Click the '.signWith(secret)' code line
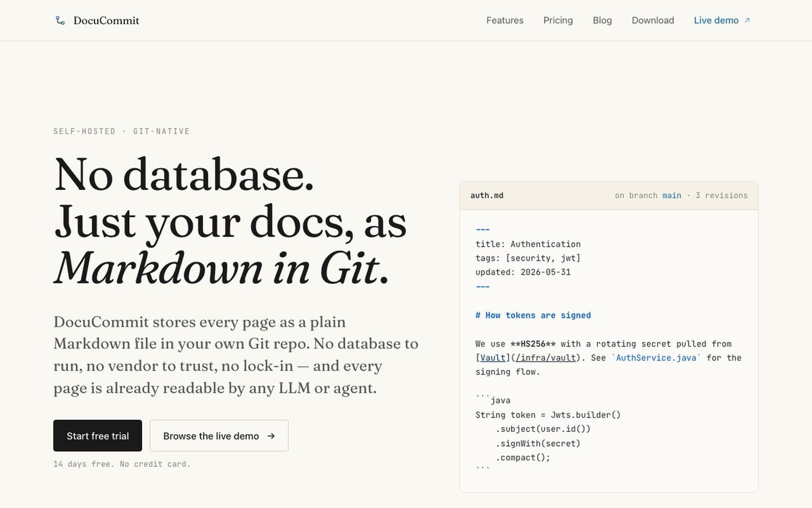Screen dimensions: 812x508 538,443
